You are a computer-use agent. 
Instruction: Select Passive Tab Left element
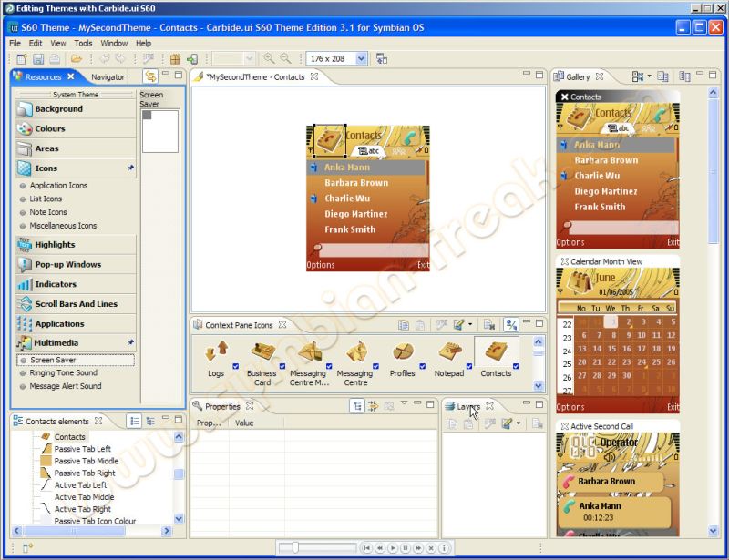[82, 449]
